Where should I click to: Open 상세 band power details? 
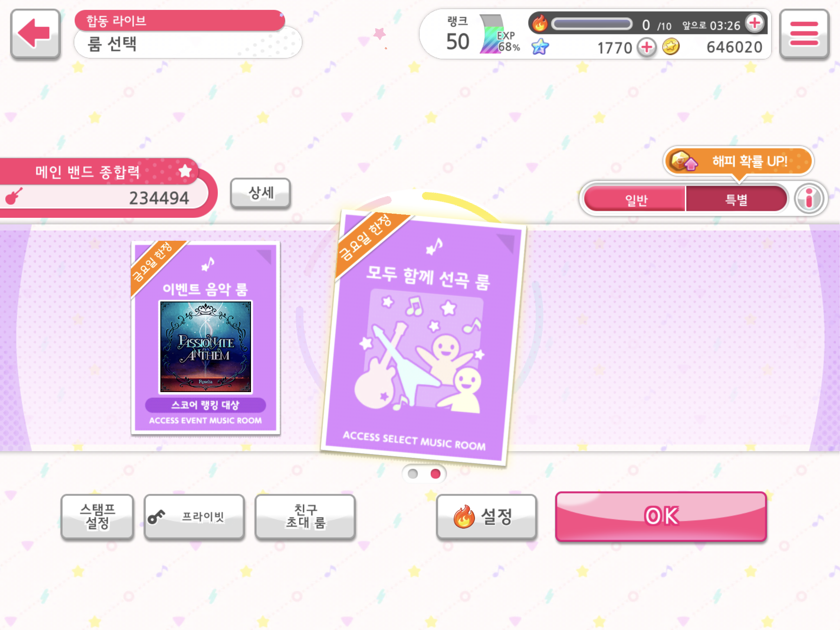click(x=260, y=193)
